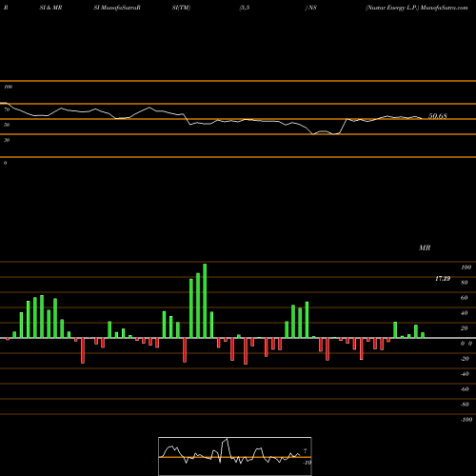Click the MR axis label -100

coord(466,420)
